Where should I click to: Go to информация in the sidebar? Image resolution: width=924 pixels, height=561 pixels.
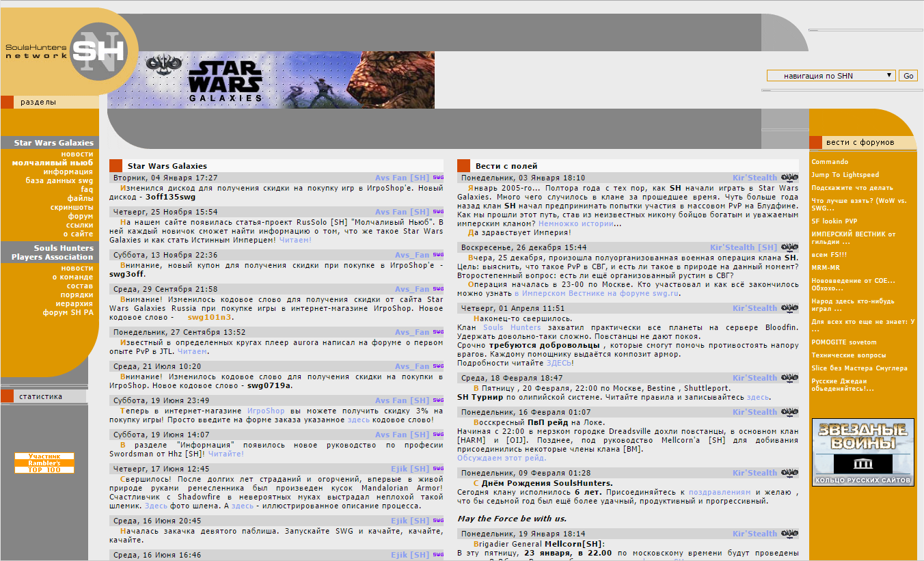tap(68, 172)
